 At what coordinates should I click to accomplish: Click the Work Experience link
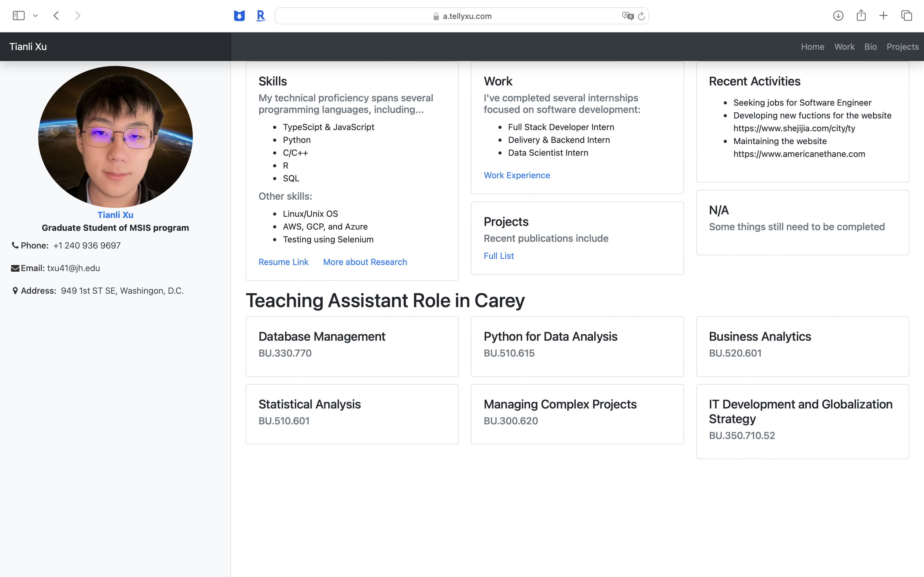[517, 175]
